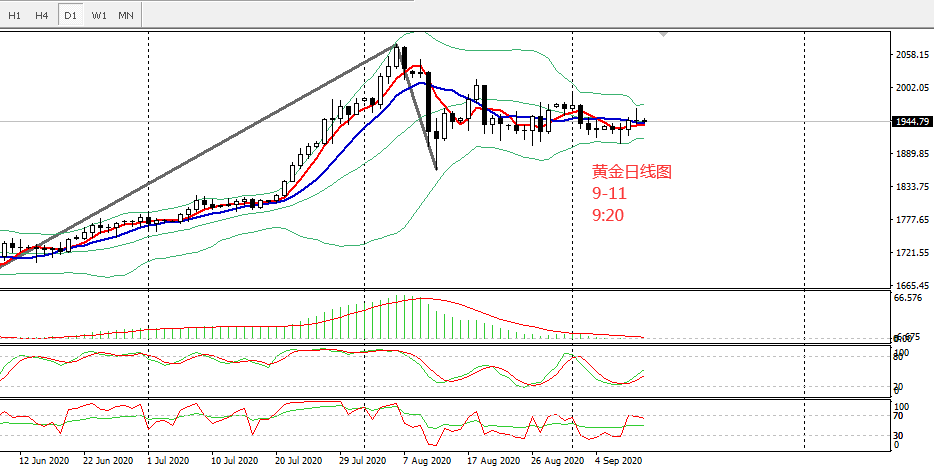Screen dimensions: 934x471
Task: Click the 30 level label in the RSI panel
Action: click(x=899, y=435)
